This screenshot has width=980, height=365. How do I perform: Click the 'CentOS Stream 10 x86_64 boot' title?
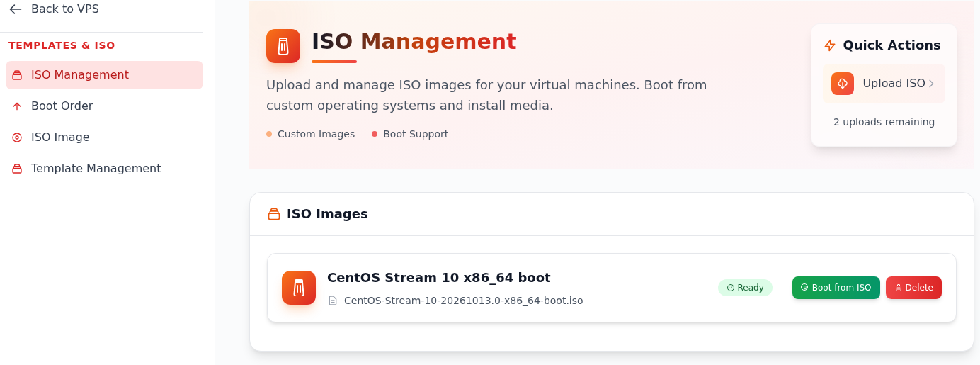coord(439,278)
